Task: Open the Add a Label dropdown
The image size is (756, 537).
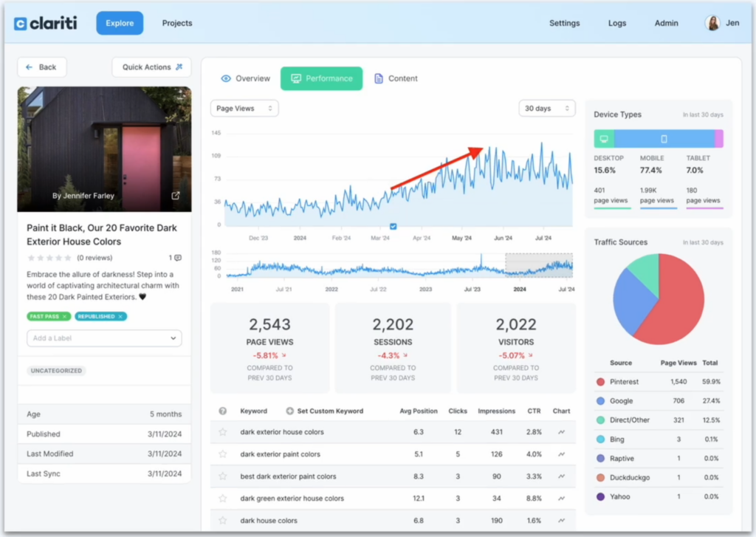Action: (104, 338)
